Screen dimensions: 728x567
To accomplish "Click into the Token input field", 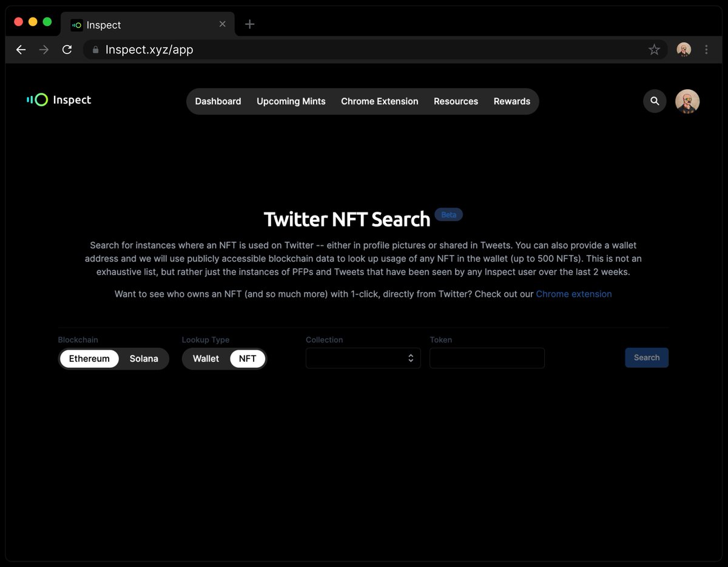I will 487,358.
